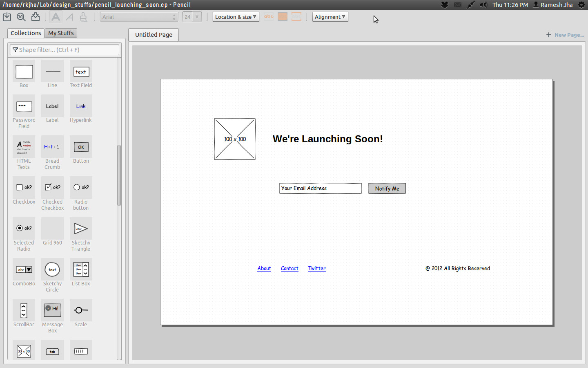Select the ScrollBar stencil
The width and height of the screenshot is (588, 368).
point(24,310)
